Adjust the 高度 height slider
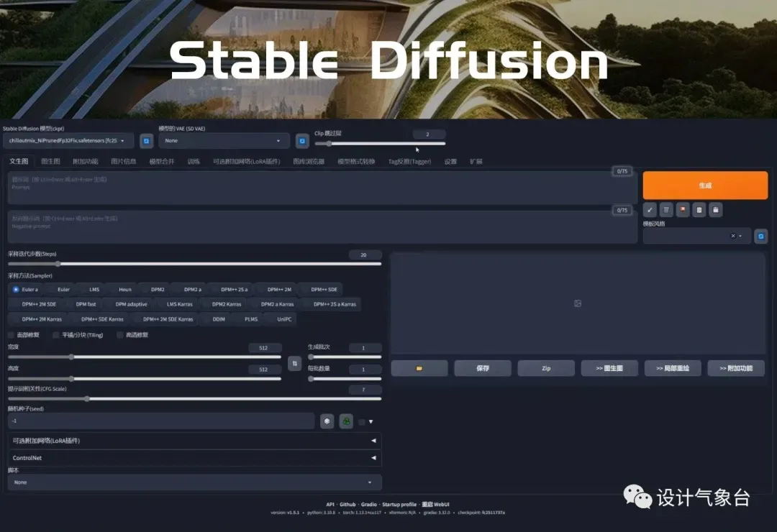The image size is (777, 532). pos(145,378)
